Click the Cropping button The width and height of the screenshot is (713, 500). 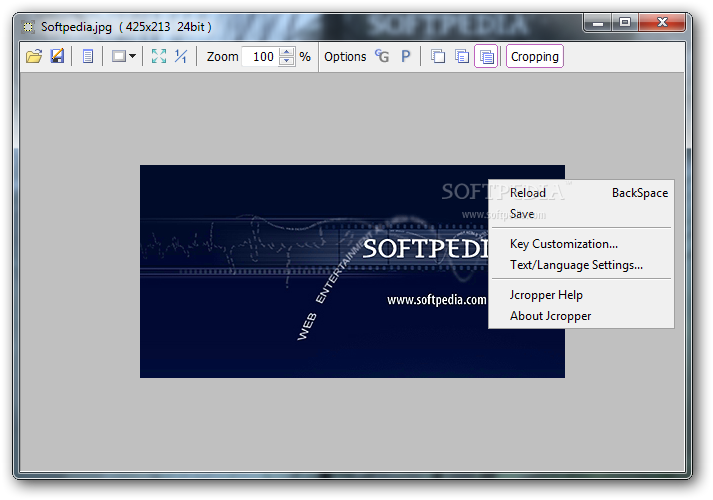pyautogui.click(x=535, y=56)
